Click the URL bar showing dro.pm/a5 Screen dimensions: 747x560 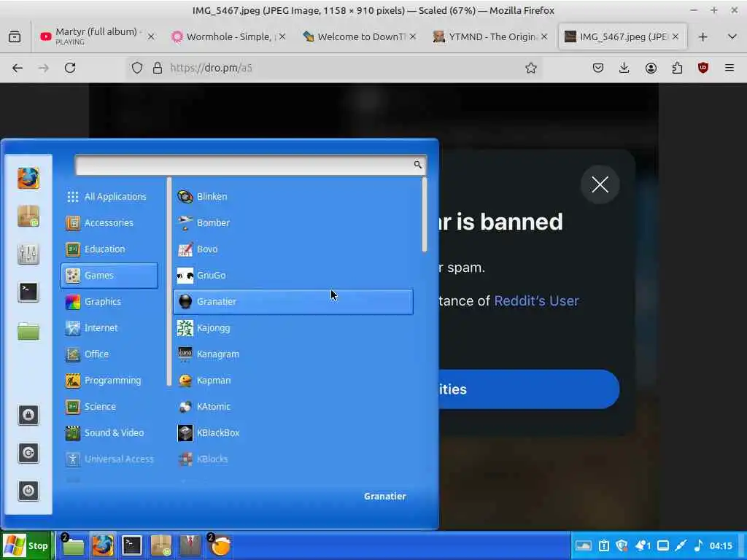point(333,68)
